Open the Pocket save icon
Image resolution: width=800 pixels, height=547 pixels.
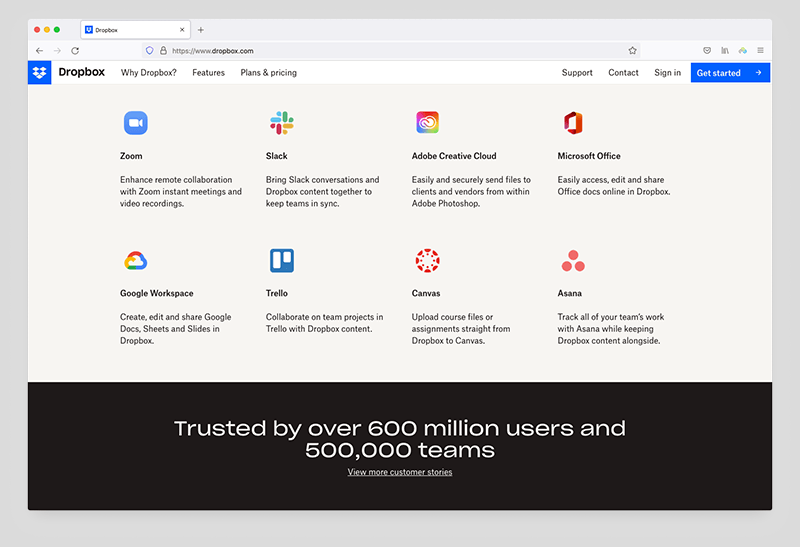pos(707,51)
